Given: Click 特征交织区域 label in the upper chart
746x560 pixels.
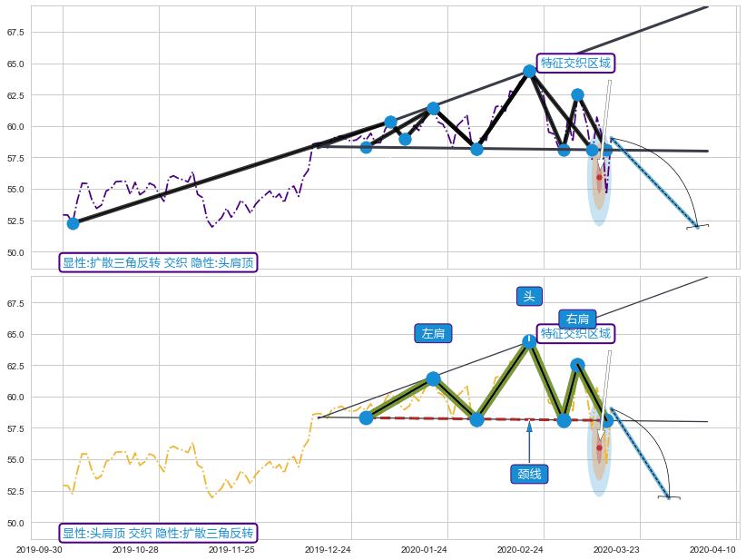Looking at the screenshot, I should pyautogui.click(x=575, y=64).
